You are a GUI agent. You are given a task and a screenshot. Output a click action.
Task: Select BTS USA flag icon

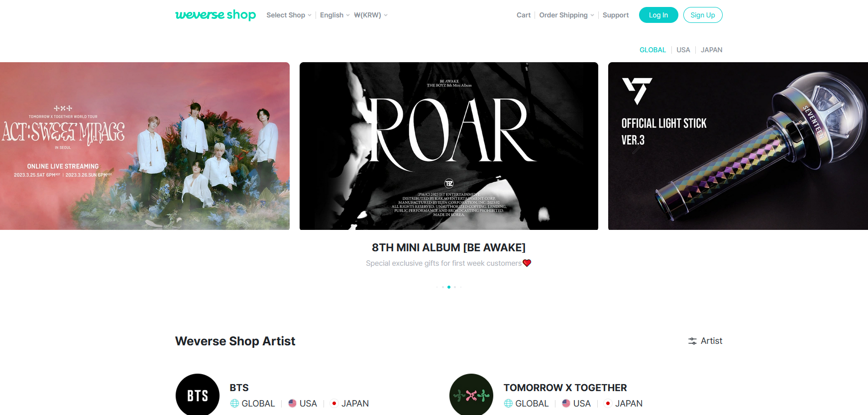tap(293, 404)
